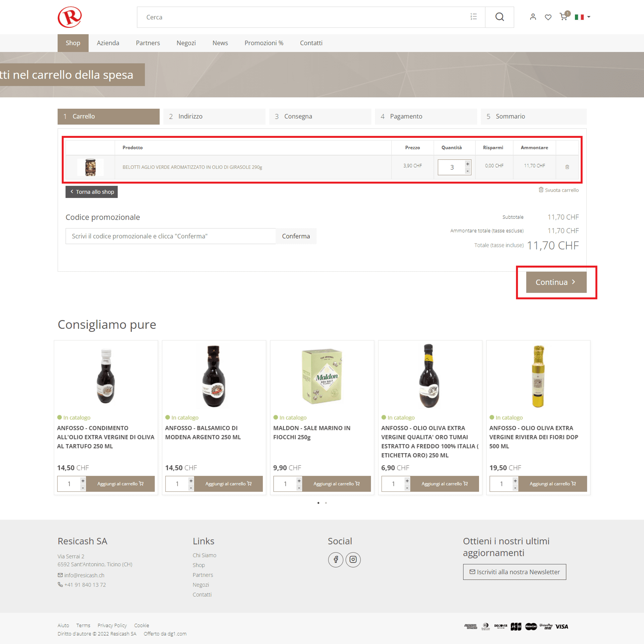Open the Aiuto footer link

click(63, 625)
